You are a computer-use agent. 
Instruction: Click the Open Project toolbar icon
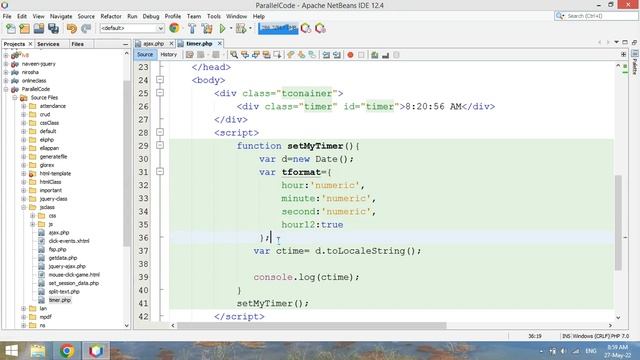pos(39,28)
